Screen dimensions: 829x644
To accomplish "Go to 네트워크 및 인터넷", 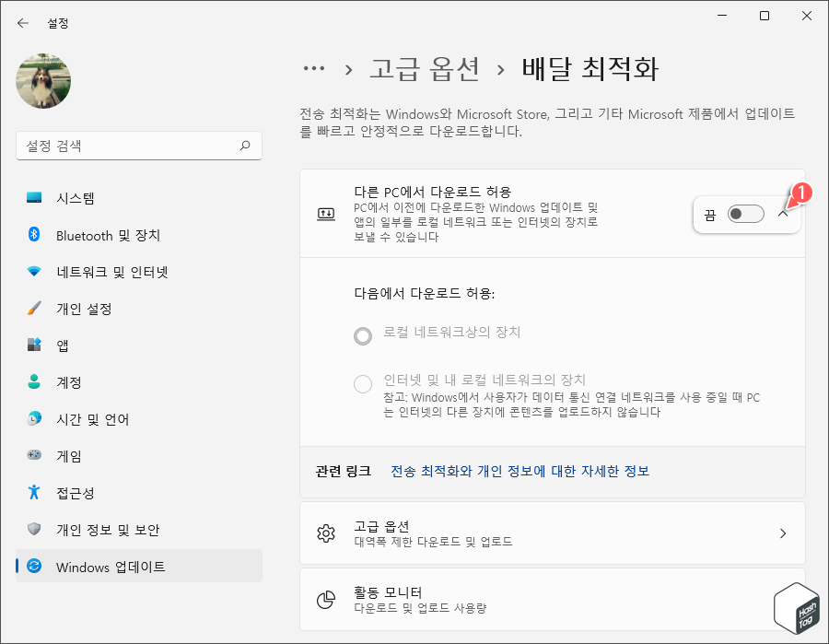I will pyautogui.click(x=139, y=272).
